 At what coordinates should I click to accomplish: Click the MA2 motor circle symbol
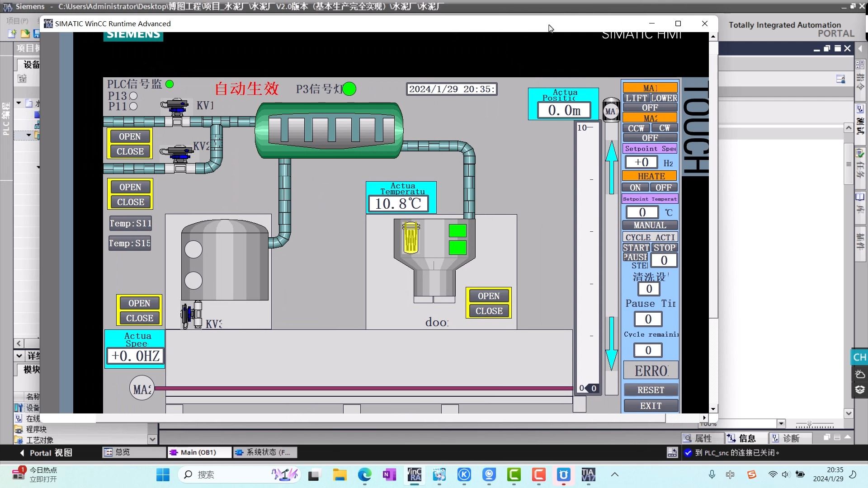[142, 389]
